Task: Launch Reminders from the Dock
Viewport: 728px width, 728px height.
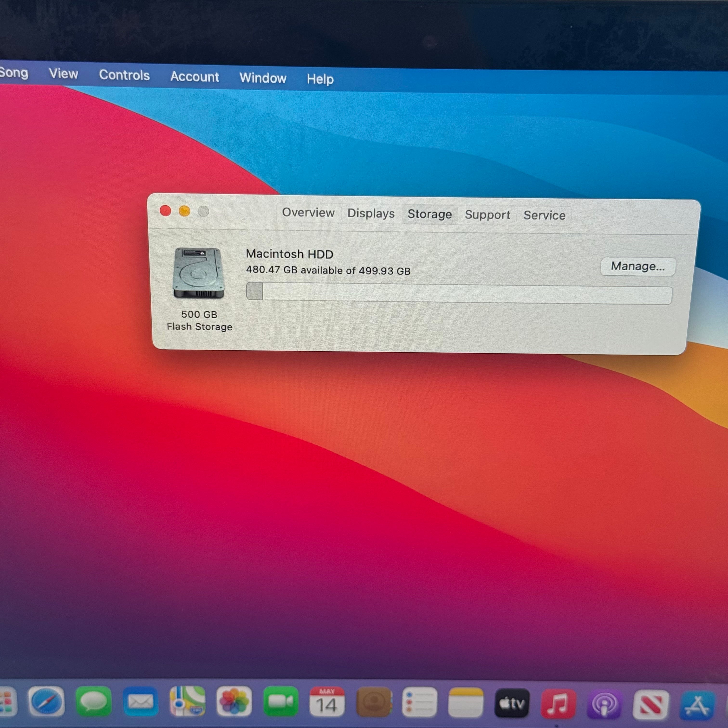Action: (419, 703)
